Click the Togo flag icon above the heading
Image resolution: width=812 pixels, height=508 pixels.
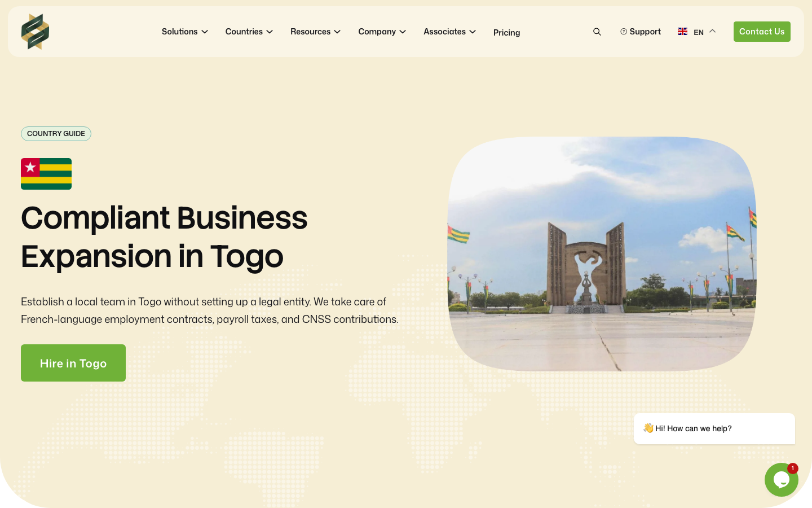click(x=46, y=174)
